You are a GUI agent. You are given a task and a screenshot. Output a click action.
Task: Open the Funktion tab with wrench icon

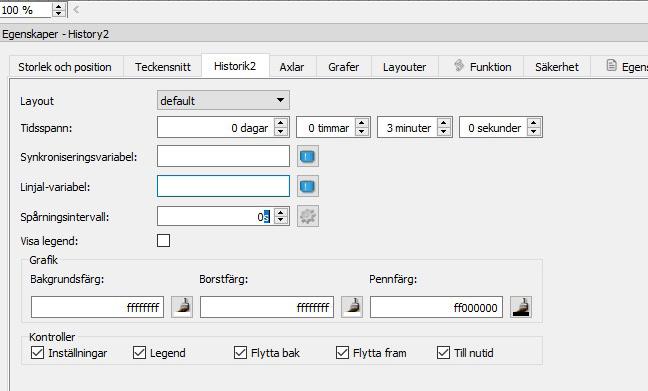click(481, 67)
